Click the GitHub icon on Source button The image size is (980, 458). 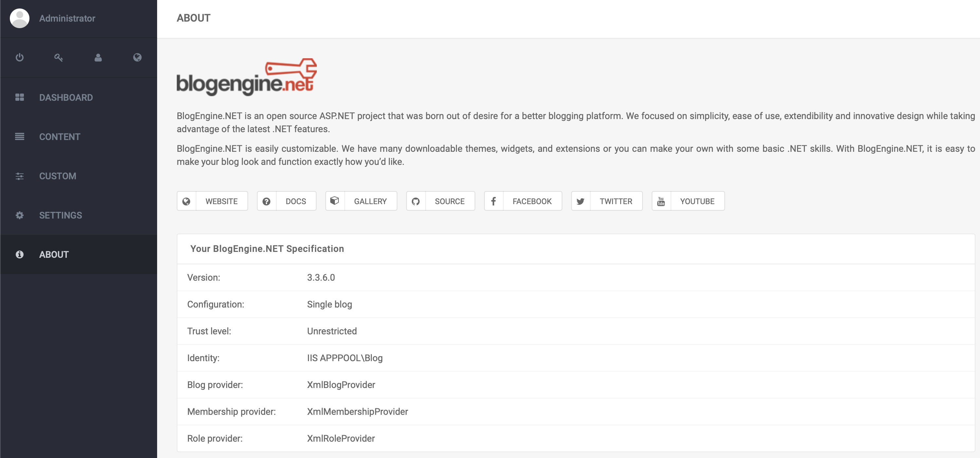click(415, 202)
